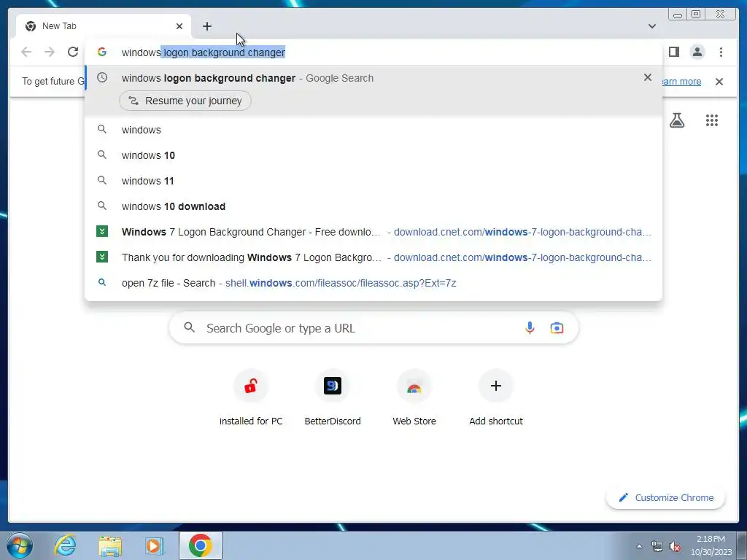
Task: Reload the page with the refresh icon
Action: (x=73, y=52)
